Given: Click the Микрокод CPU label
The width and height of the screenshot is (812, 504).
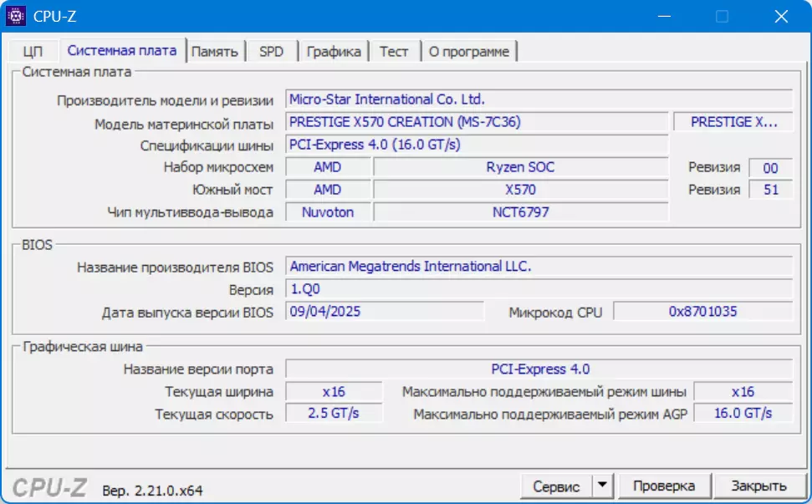Looking at the screenshot, I should [555, 313].
